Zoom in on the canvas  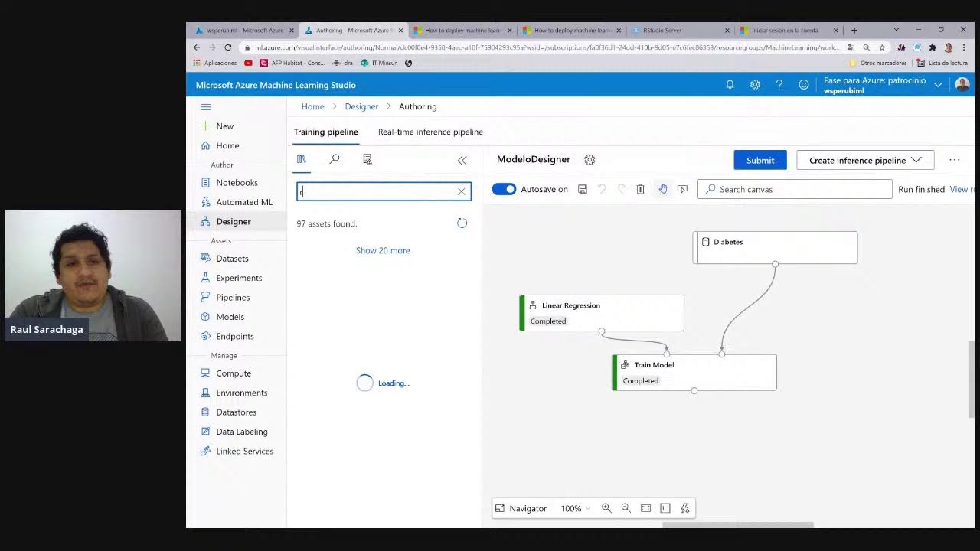(x=606, y=508)
